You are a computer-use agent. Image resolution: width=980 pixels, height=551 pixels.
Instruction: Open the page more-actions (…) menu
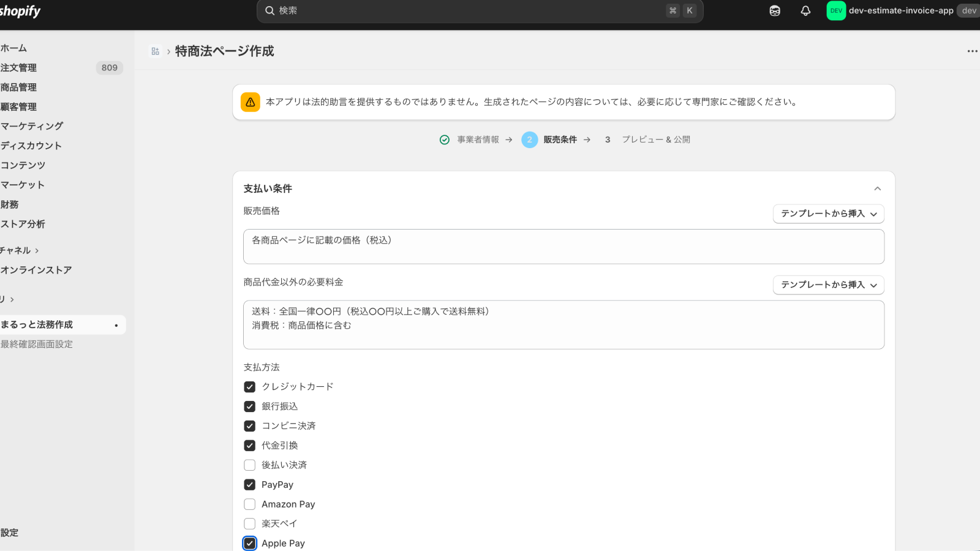click(x=973, y=51)
